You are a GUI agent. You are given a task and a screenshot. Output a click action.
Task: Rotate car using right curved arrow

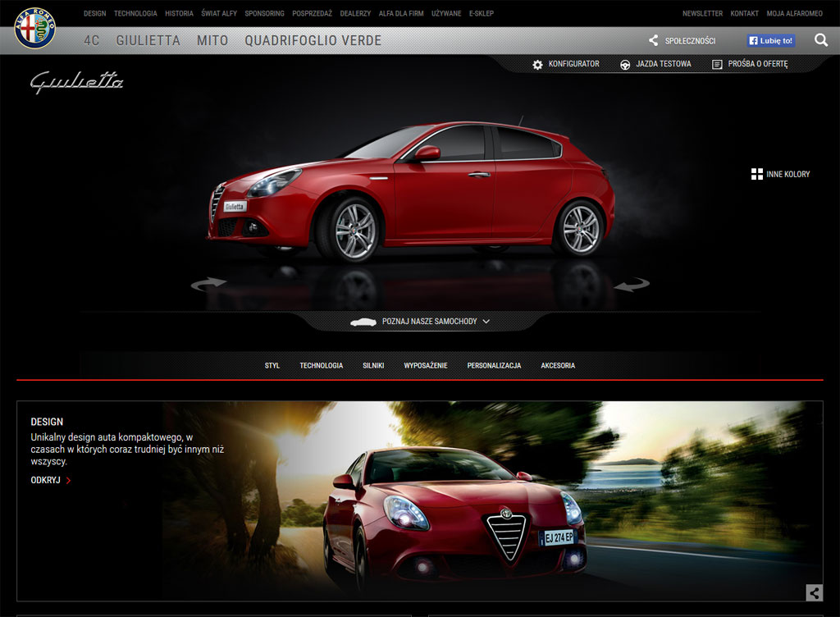632,284
